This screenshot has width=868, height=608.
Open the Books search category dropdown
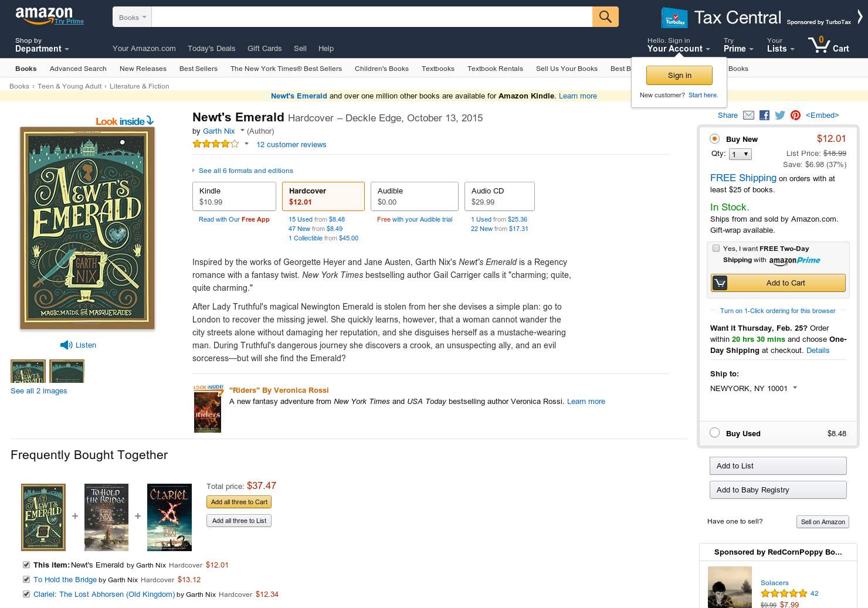pos(132,17)
